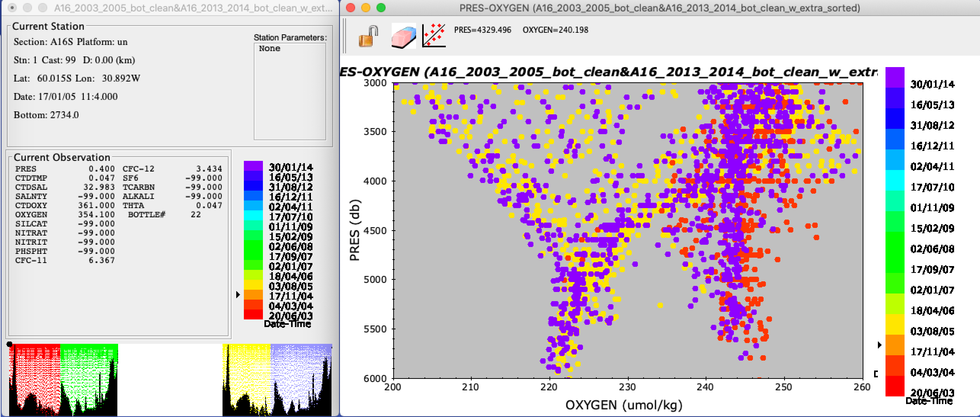Click '02/04/11' label on plot color bar
The height and width of the screenshot is (417, 980).
932,167
